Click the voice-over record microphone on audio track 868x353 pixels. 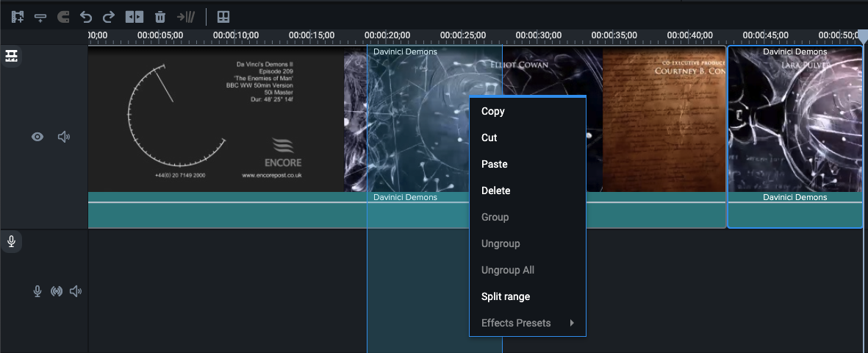pos(37,291)
